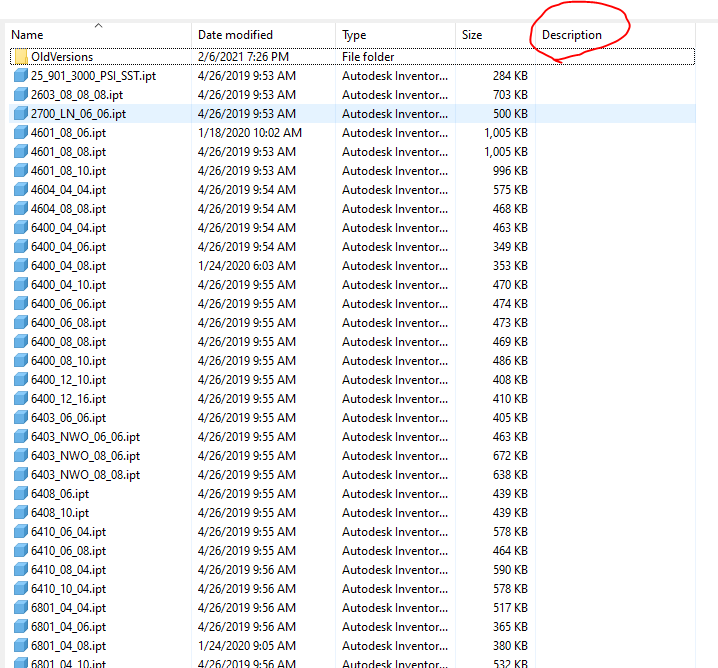Select file name 6801_04_06.ipt

coord(68,627)
